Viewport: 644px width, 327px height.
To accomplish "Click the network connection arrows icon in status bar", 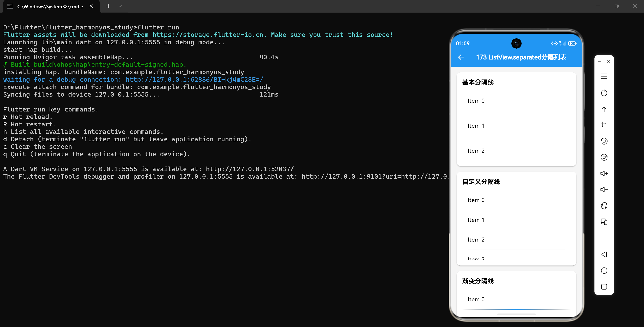I will 554,44.
